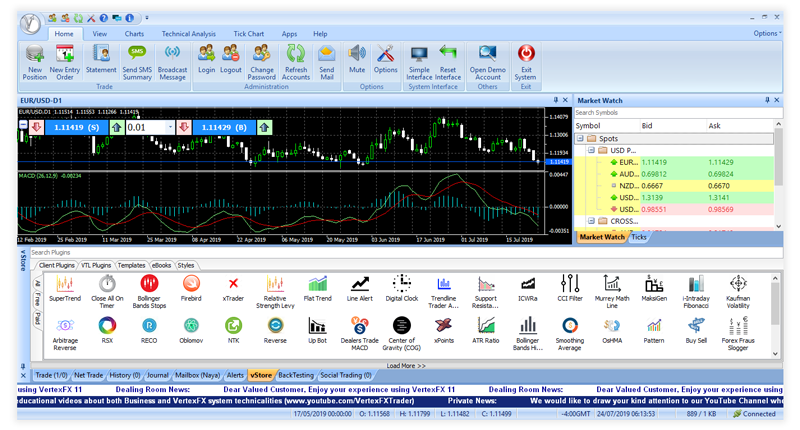Select the Firebird plugin
800x430 pixels.
tap(191, 288)
